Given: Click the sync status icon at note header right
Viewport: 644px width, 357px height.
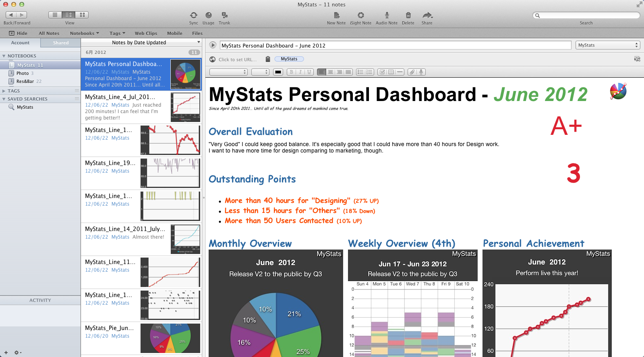Looking at the screenshot, I should (637, 59).
